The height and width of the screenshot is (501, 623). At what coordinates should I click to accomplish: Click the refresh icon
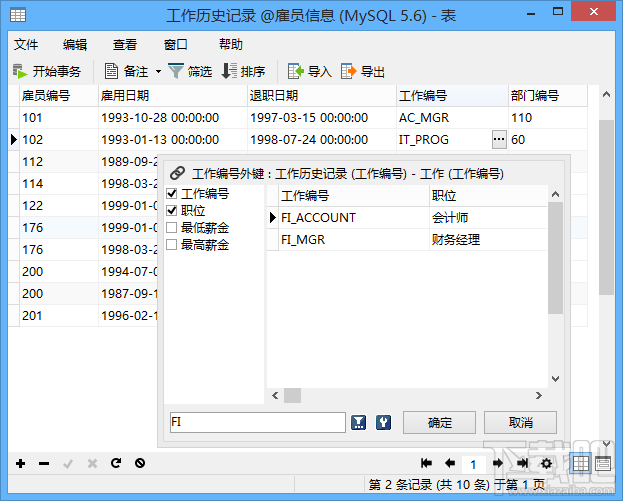pos(116,463)
